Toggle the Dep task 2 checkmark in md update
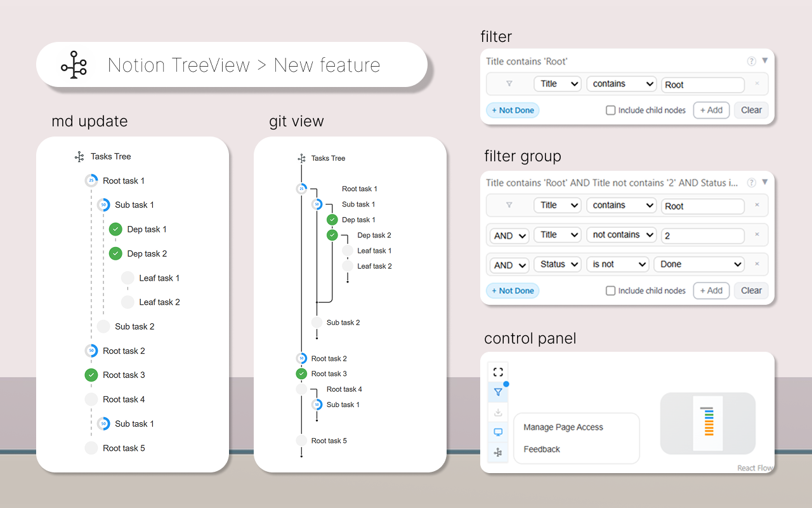The width and height of the screenshot is (812, 508). (115, 253)
